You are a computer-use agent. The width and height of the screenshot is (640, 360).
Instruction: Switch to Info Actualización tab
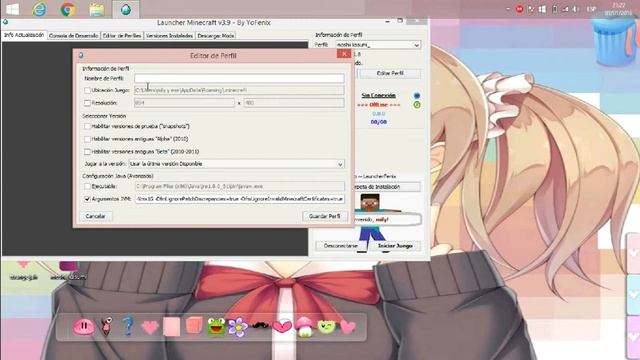pyautogui.click(x=24, y=35)
